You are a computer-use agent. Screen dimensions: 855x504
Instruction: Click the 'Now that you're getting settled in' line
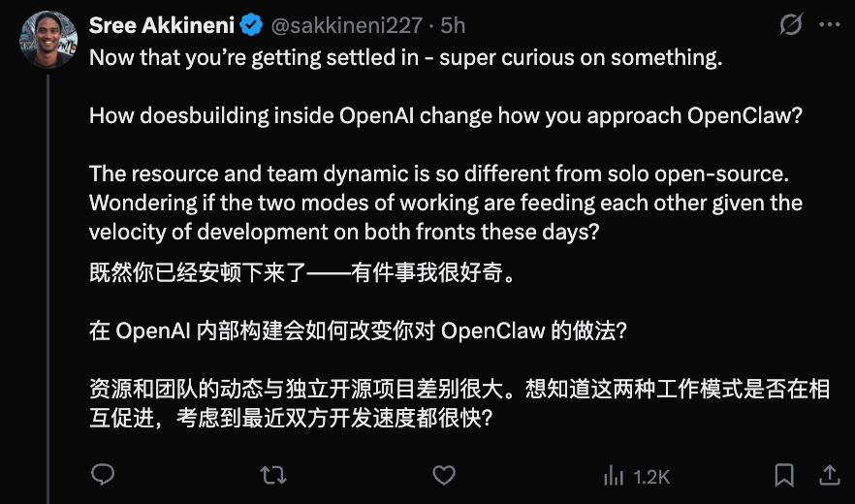click(x=406, y=57)
